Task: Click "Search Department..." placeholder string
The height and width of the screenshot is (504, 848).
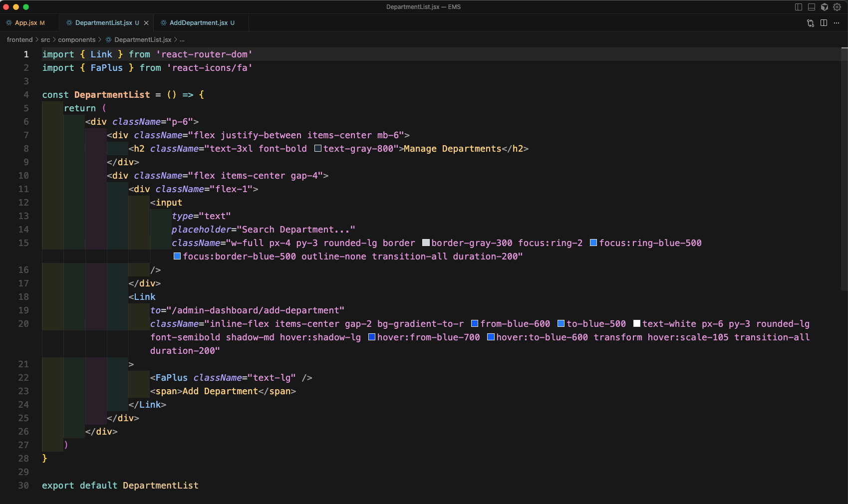Action: point(296,230)
